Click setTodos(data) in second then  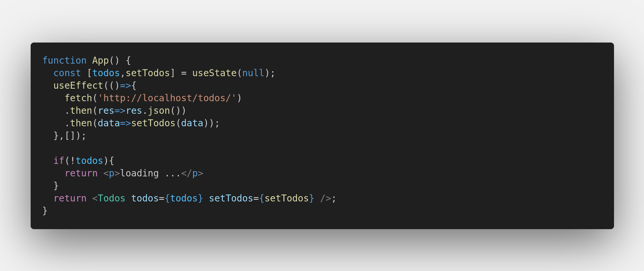tap(170, 123)
